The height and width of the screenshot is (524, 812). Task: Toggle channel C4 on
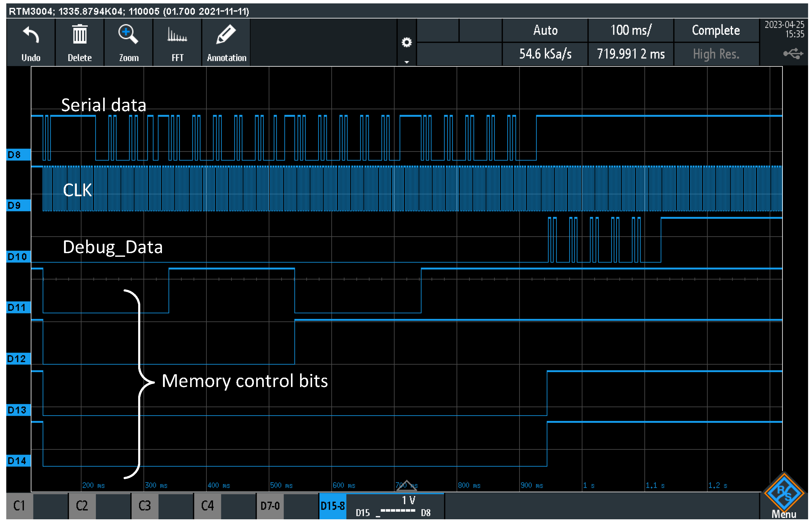(207, 506)
